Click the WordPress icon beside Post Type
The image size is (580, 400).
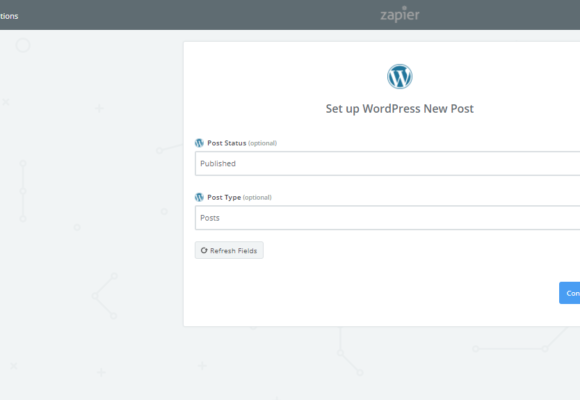point(199,197)
